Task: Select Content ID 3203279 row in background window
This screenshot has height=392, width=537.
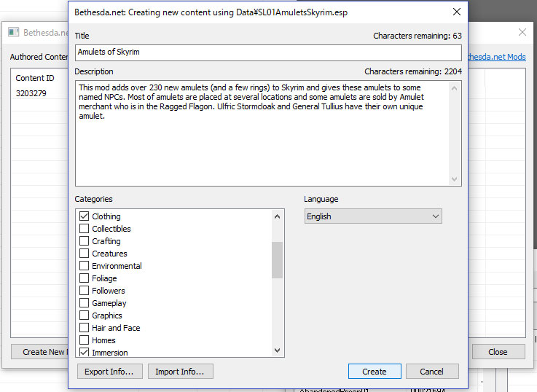Action: (x=40, y=93)
